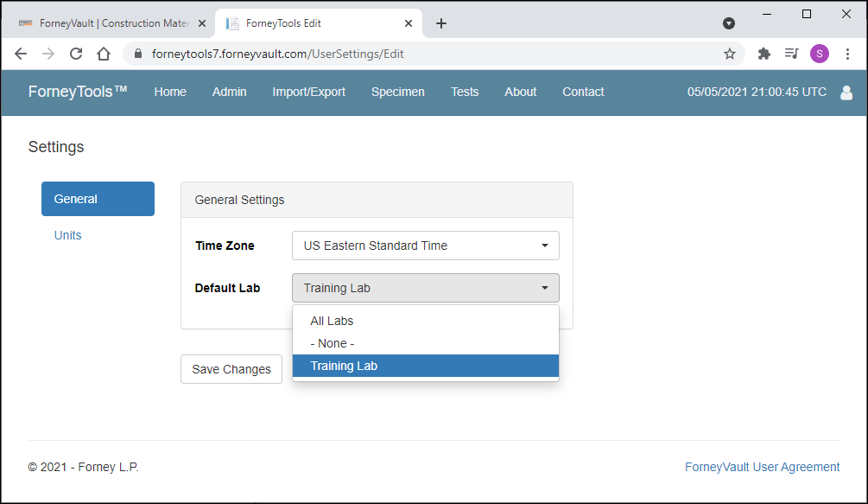Screen dimensions: 868x504
Task: Maximize the browser window
Action: pyautogui.click(x=807, y=15)
